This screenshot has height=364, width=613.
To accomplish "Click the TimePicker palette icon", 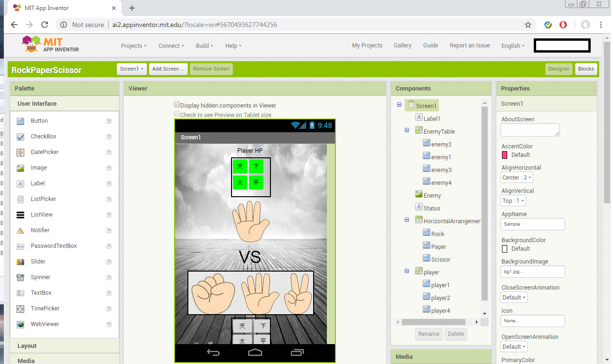I will [x=20, y=309].
